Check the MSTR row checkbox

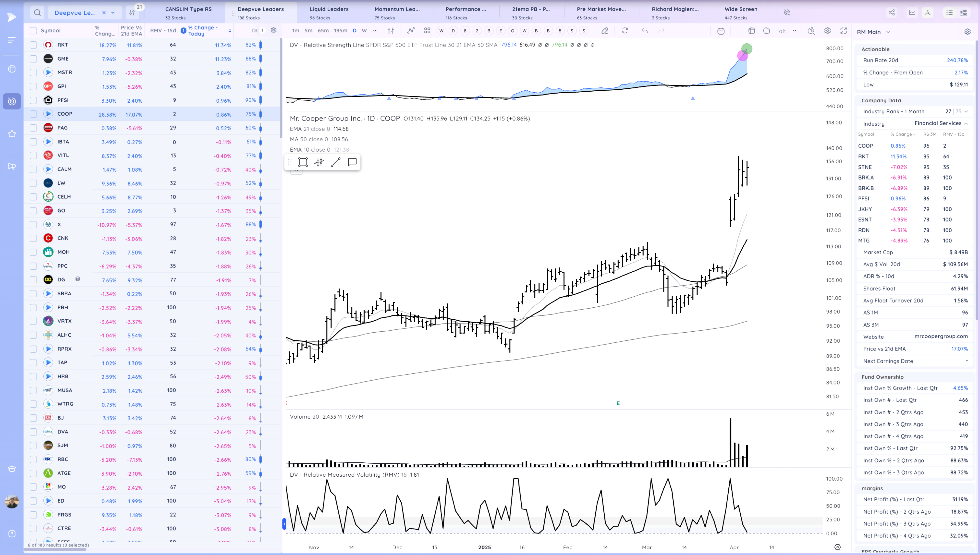tap(34, 72)
